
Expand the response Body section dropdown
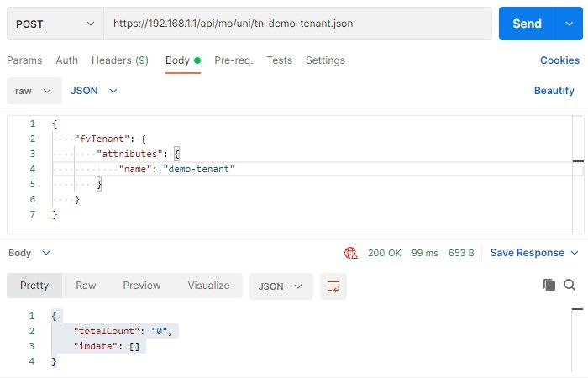29,253
